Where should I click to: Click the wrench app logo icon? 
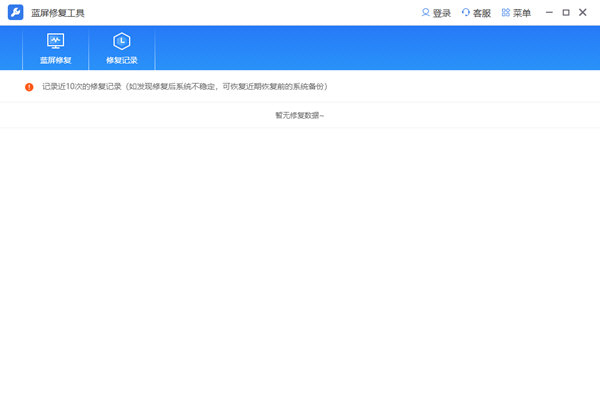click(x=16, y=13)
